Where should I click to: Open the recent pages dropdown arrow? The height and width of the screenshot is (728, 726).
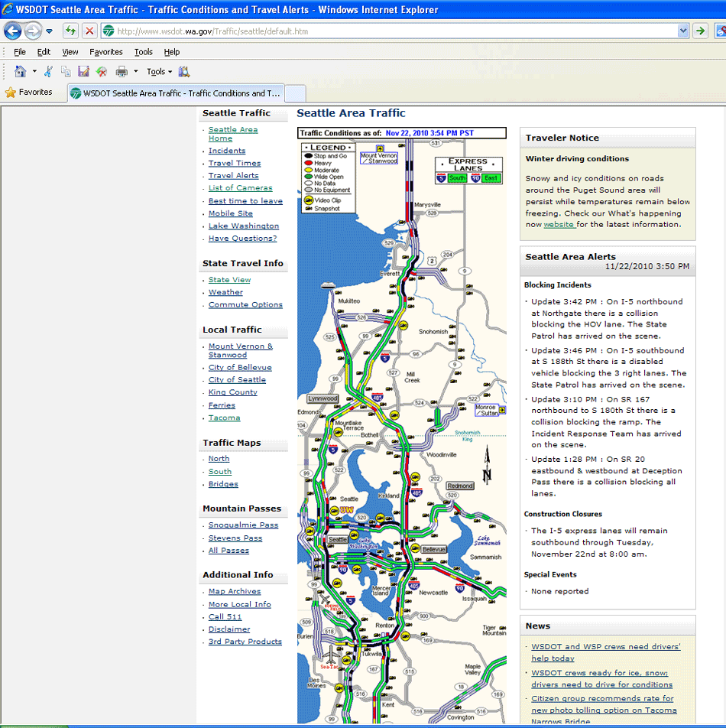[x=50, y=31]
